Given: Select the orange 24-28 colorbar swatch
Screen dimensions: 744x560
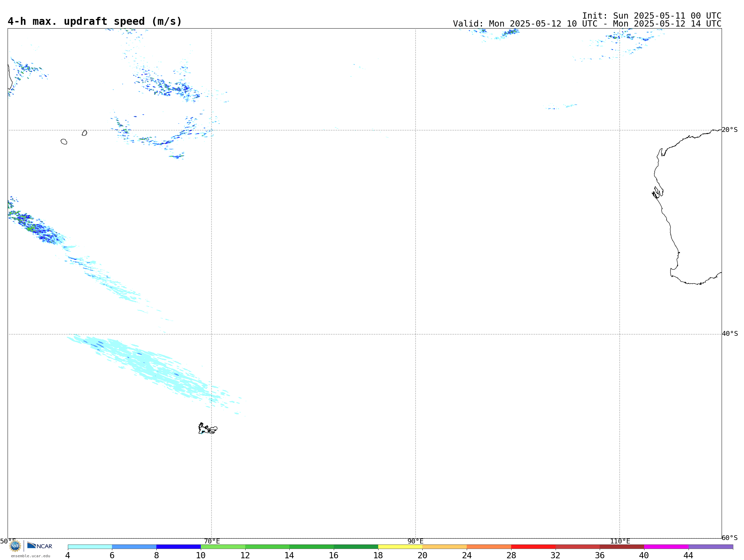Looking at the screenshot, I should pyautogui.click(x=489, y=547).
